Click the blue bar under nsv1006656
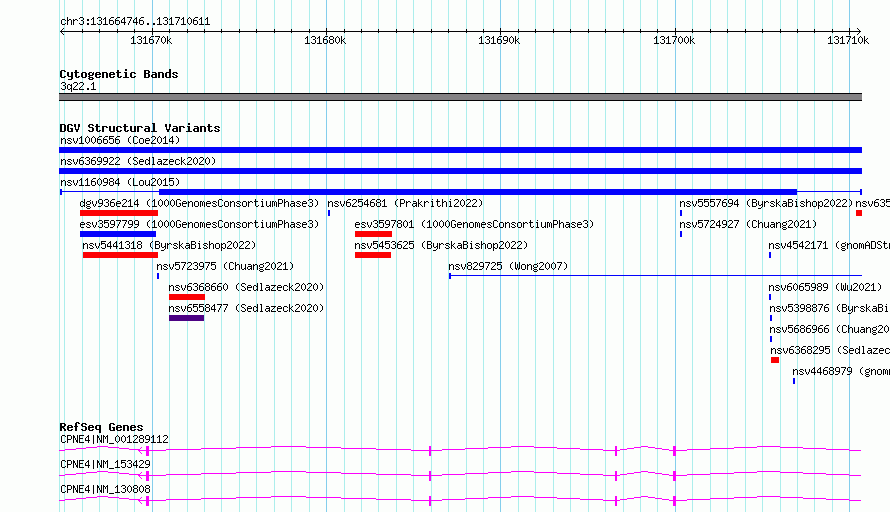The image size is (890, 512). (x=460, y=150)
